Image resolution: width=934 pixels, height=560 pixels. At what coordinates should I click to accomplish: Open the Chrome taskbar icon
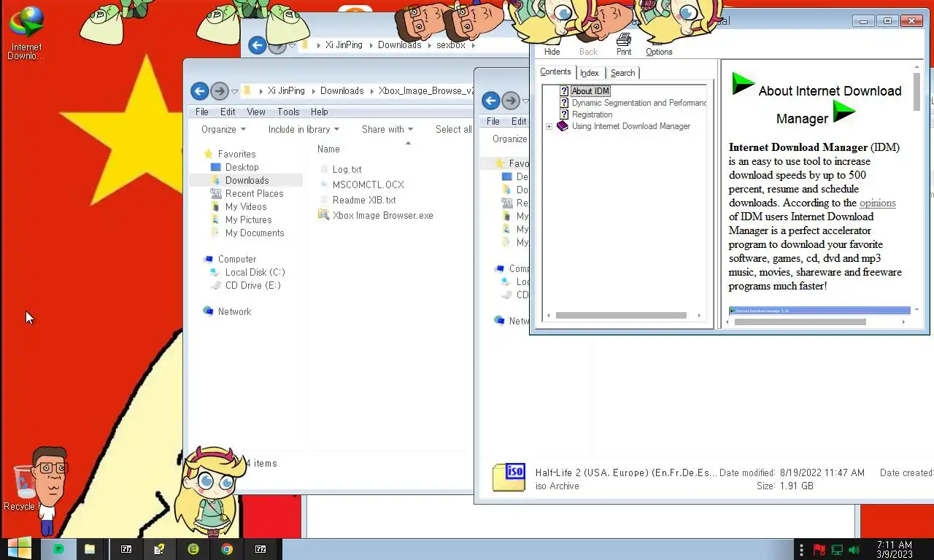coord(227,549)
